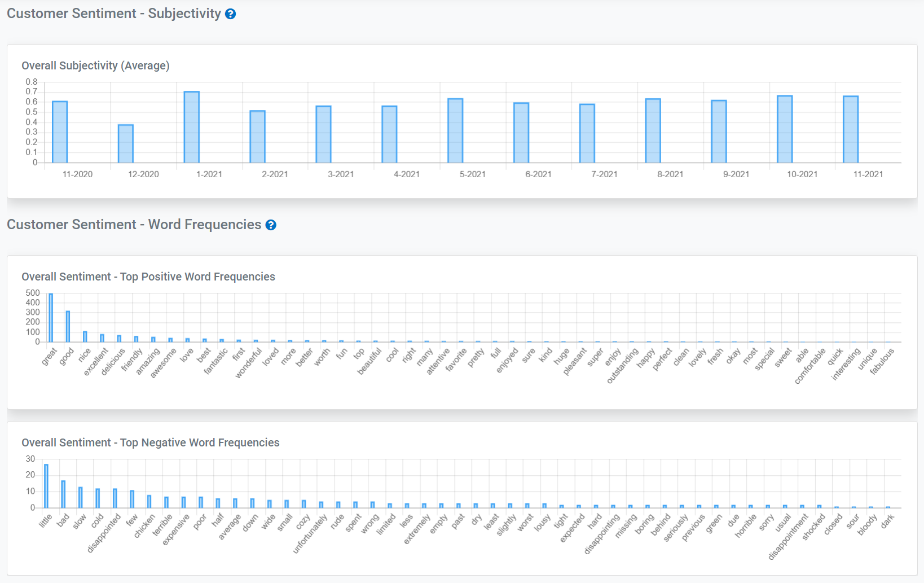Click the 'Customer Sentiment - Word Frequencies' heading
This screenshot has width=924, height=583.
click(x=134, y=225)
